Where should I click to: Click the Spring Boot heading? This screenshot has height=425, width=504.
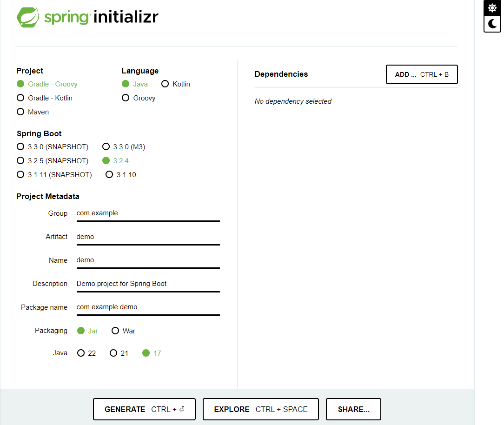click(39, 134)
